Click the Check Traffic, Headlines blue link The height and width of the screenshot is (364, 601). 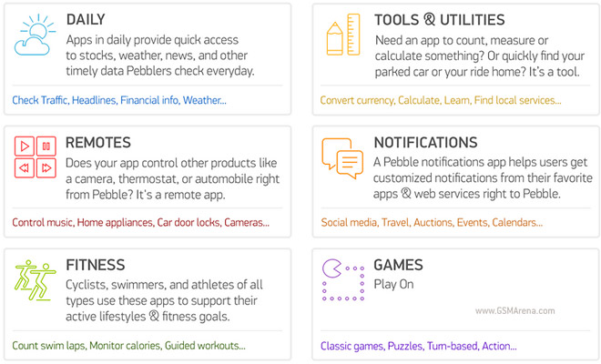click(119, 100)
